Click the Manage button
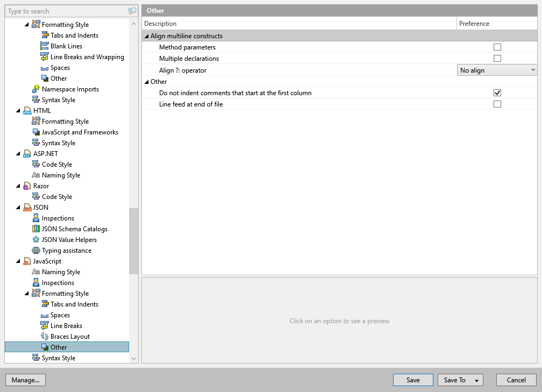542x392 pixels. (x=25, y=380)
